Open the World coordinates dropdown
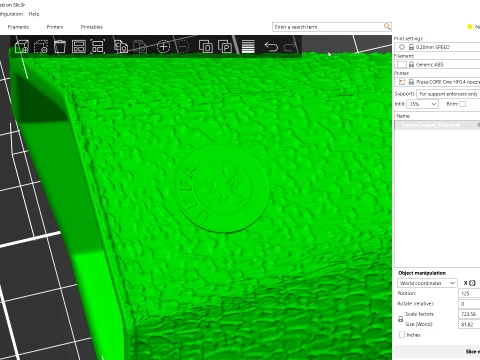Screen dimensions: 480x360 point(427,283)
